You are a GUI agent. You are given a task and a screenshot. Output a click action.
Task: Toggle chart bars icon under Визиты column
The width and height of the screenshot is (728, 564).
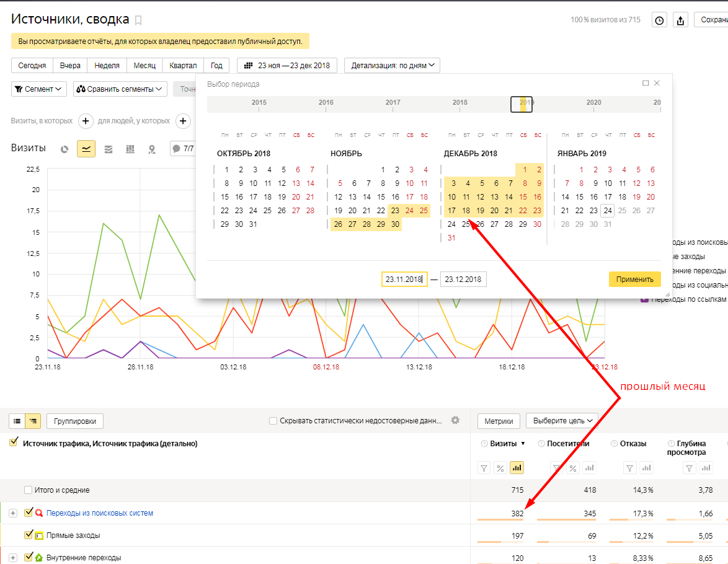click(x=517, y=468)
